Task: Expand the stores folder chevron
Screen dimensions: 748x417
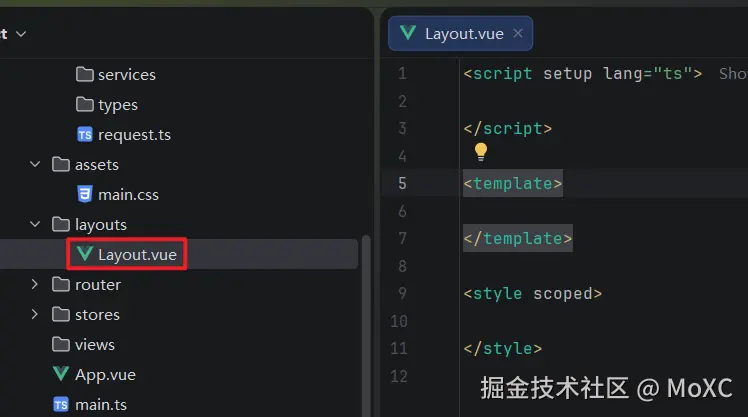Action: [x=34, y=314]
